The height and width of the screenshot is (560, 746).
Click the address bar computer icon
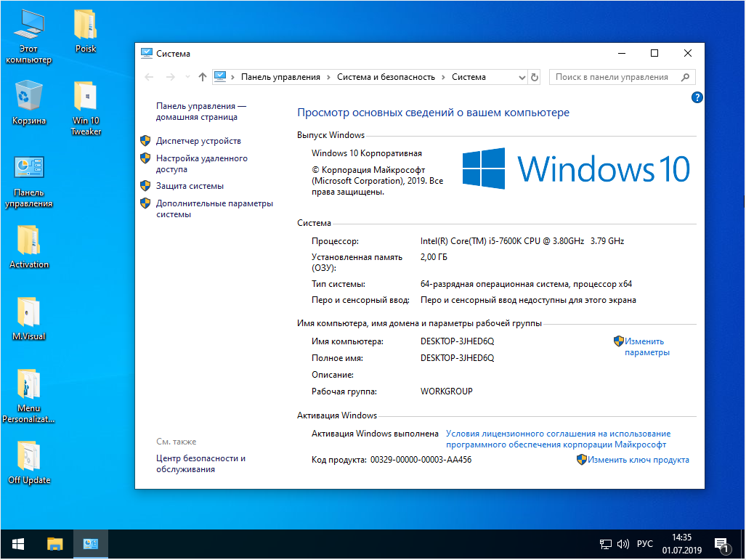pyautogui.click(x=220, y=76)
